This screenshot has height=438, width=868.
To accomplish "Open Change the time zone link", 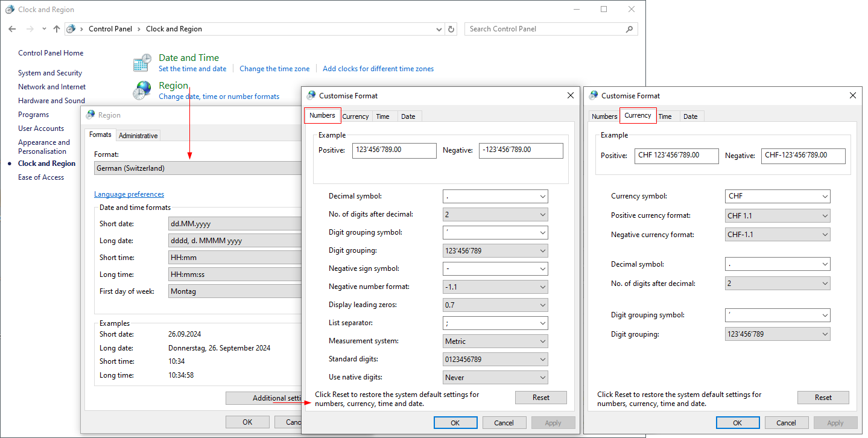I will pos(274,69).
